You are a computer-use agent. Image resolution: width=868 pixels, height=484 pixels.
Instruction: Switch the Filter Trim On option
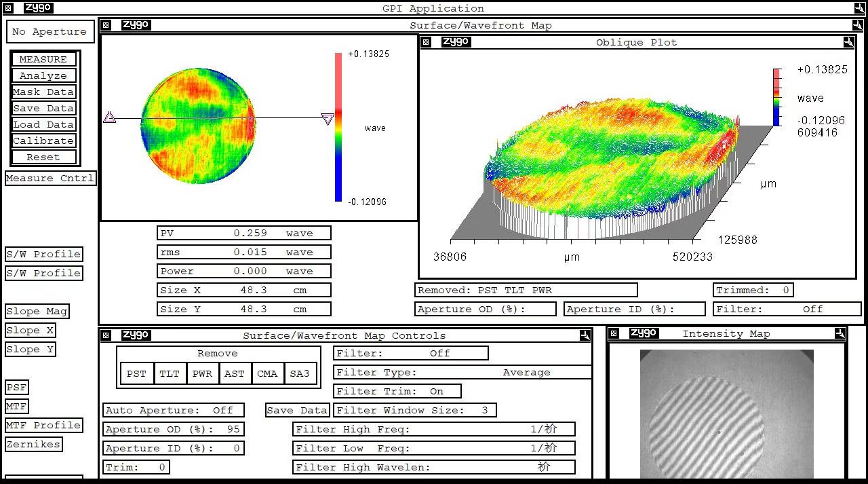[x=398, y=391]
